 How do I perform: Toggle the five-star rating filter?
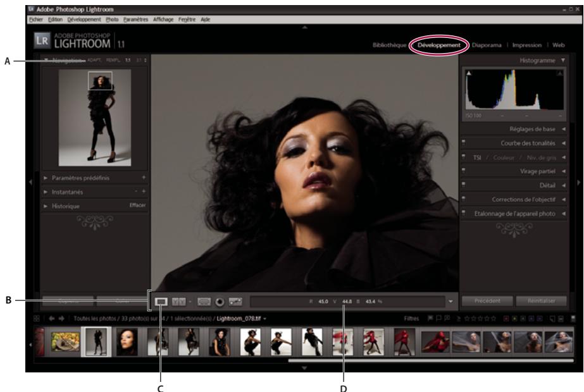coord(494,320)
